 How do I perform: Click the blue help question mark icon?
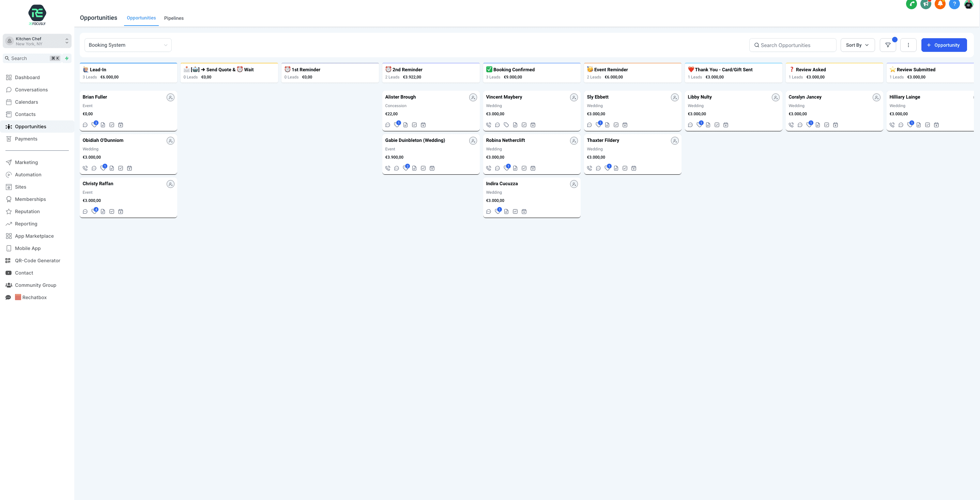[x=954, y=4]
